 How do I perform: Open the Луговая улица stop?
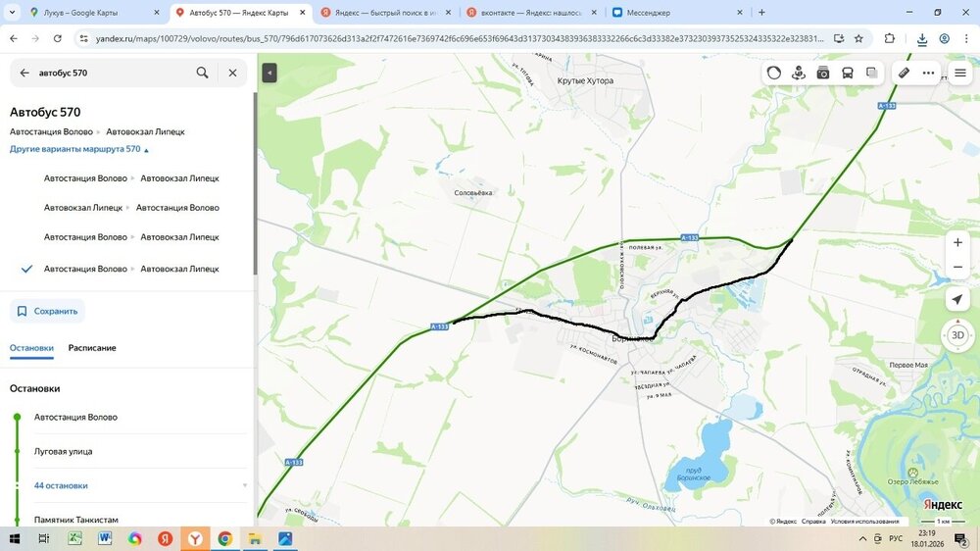(64, 451)
